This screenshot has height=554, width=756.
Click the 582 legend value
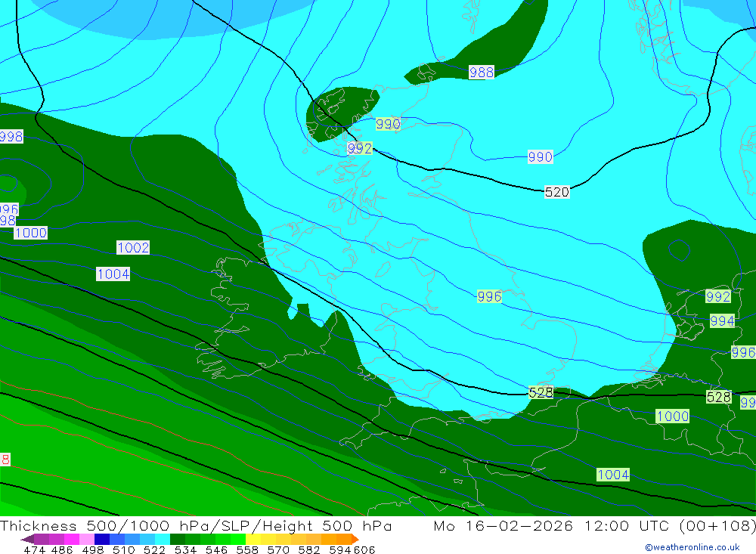[308, 549]
